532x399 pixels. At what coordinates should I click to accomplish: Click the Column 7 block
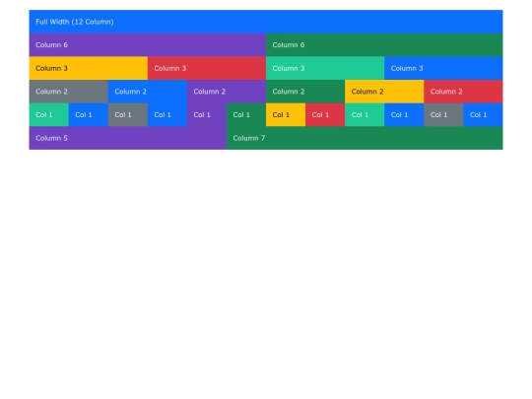(x=365, y=138)
